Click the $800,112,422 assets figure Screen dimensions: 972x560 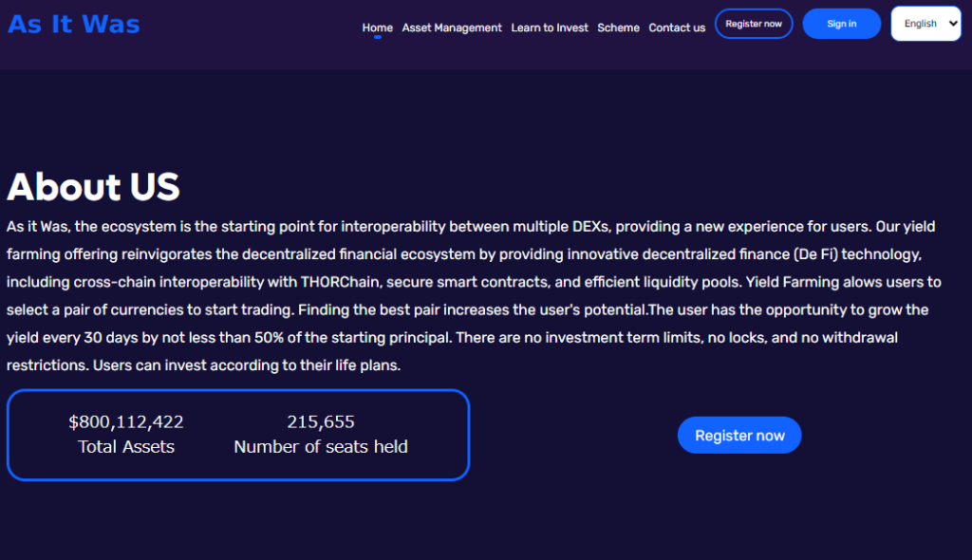coord(126,422)
